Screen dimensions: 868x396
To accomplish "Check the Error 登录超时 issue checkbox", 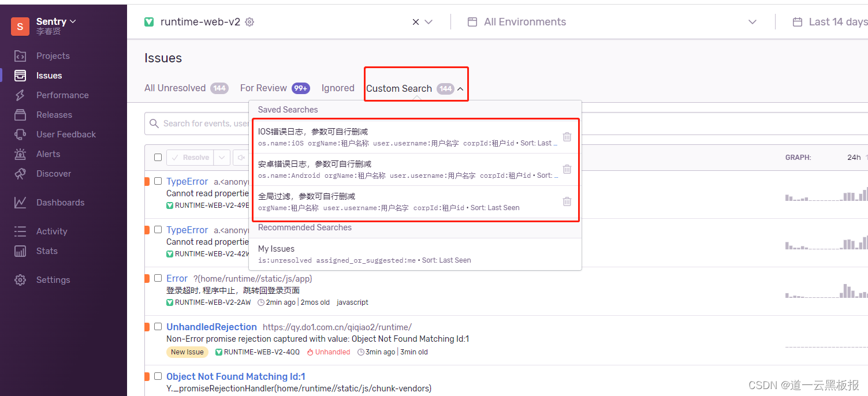I will click(158, 278).
